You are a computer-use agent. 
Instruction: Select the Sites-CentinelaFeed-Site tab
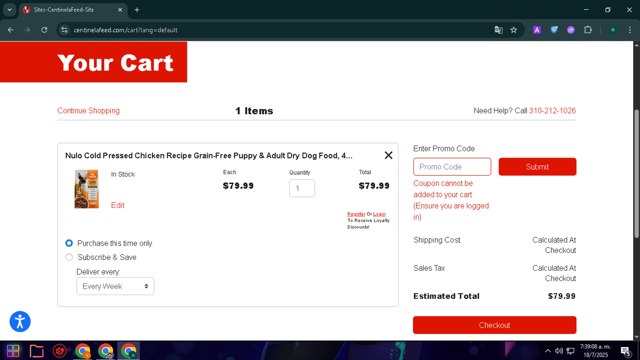[x=73, y=10]
